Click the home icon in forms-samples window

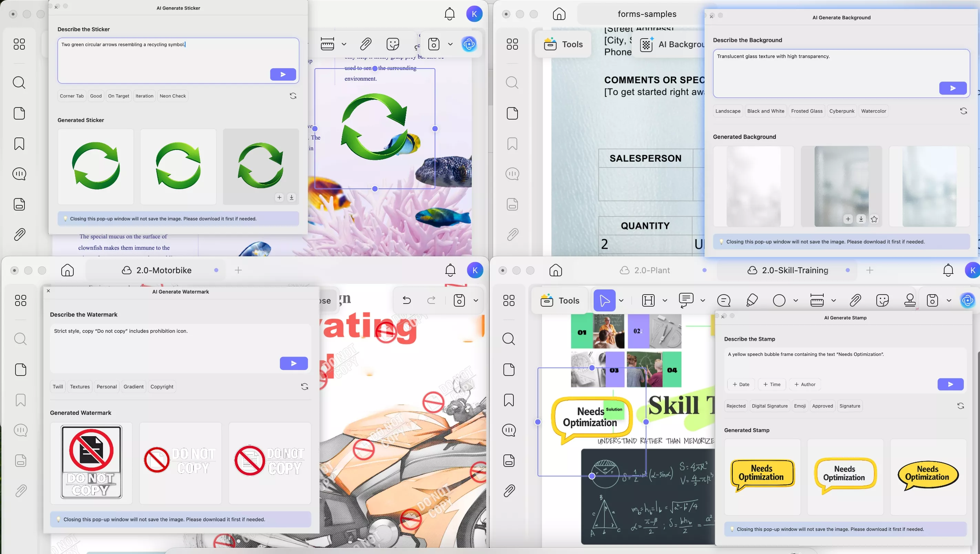click(559, 14)
